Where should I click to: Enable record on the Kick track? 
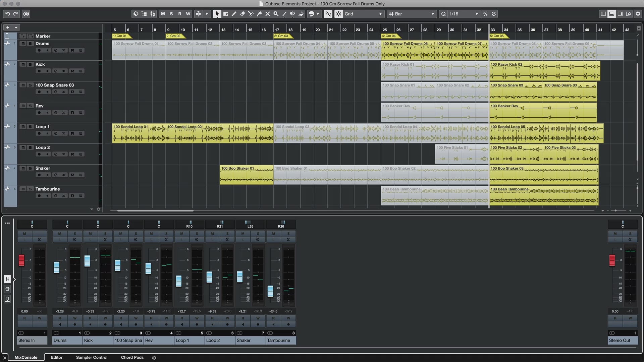pyautogui.click(x=39, y=71)
